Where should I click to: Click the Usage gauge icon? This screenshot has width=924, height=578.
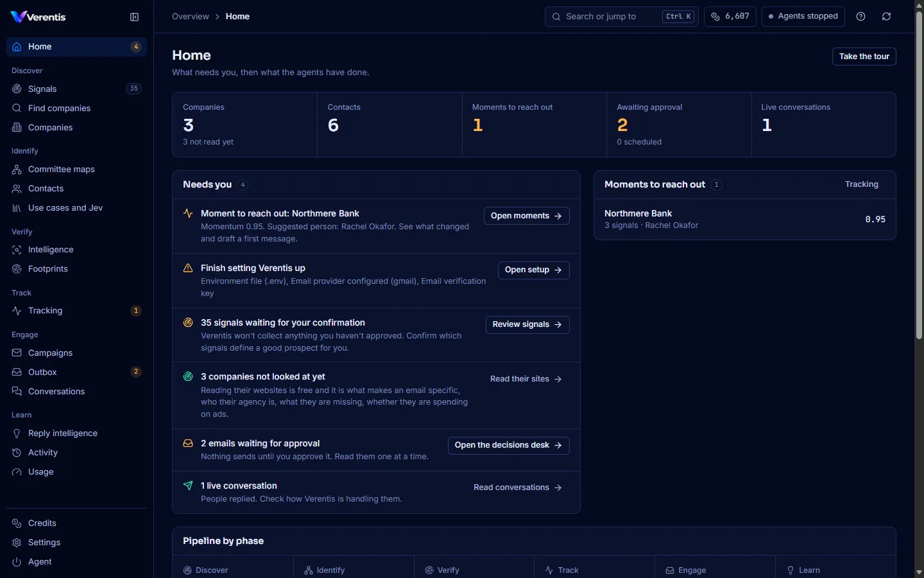tap(17, 472)
